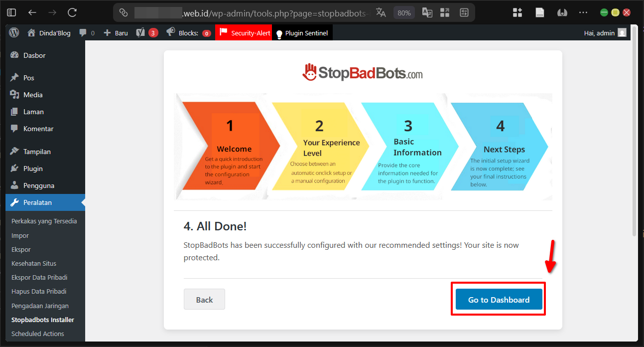Click the Go to Dashboard button

(498, 299)
